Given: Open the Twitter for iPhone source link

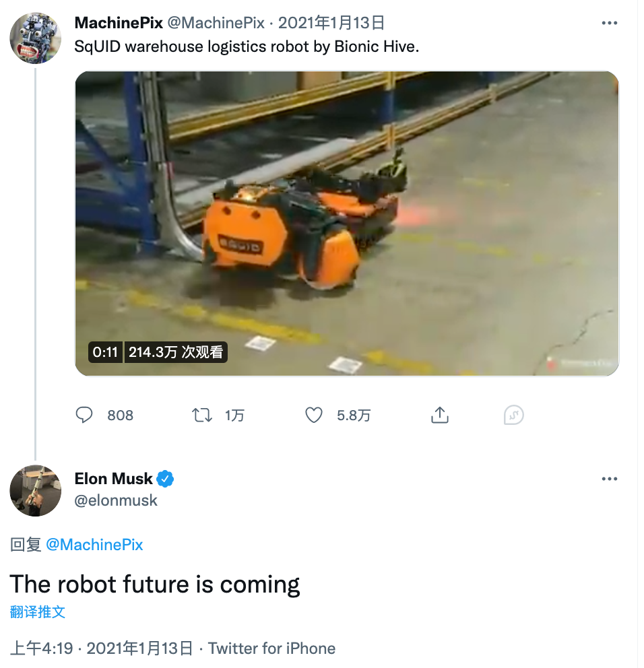Looking at the screenshot, I should [271, 648].
